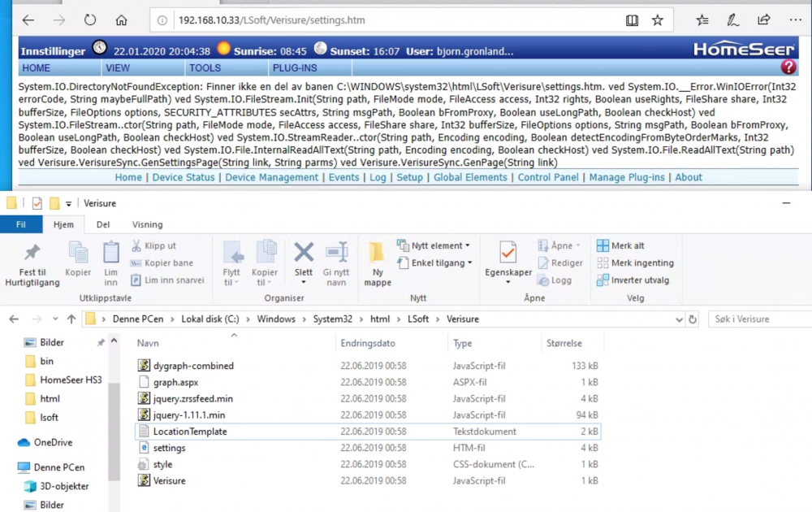Click the Slett delete icon in ribbon
Viewport: 812px width, 512px height.
pos(304,252)
